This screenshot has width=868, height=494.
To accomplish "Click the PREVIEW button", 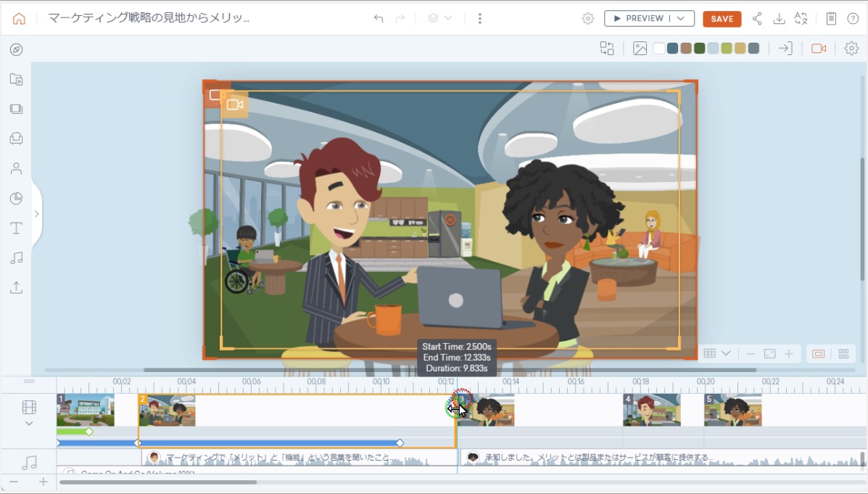I will (x=638, y=19).
